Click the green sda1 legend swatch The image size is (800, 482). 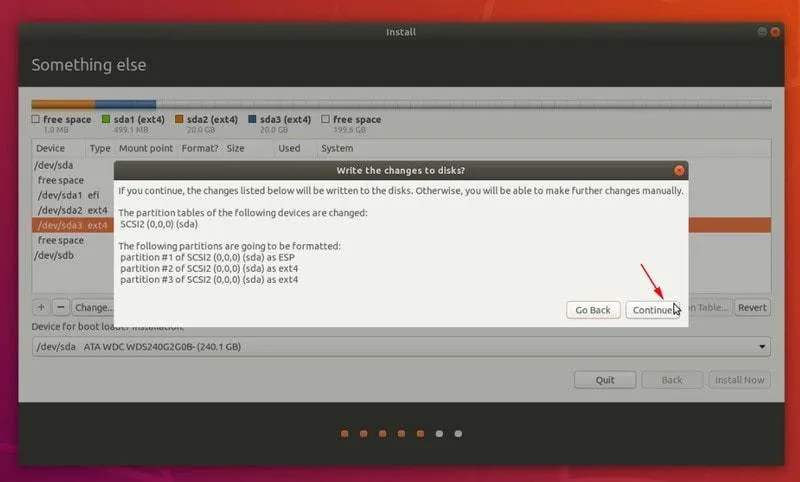pos(105,119)
